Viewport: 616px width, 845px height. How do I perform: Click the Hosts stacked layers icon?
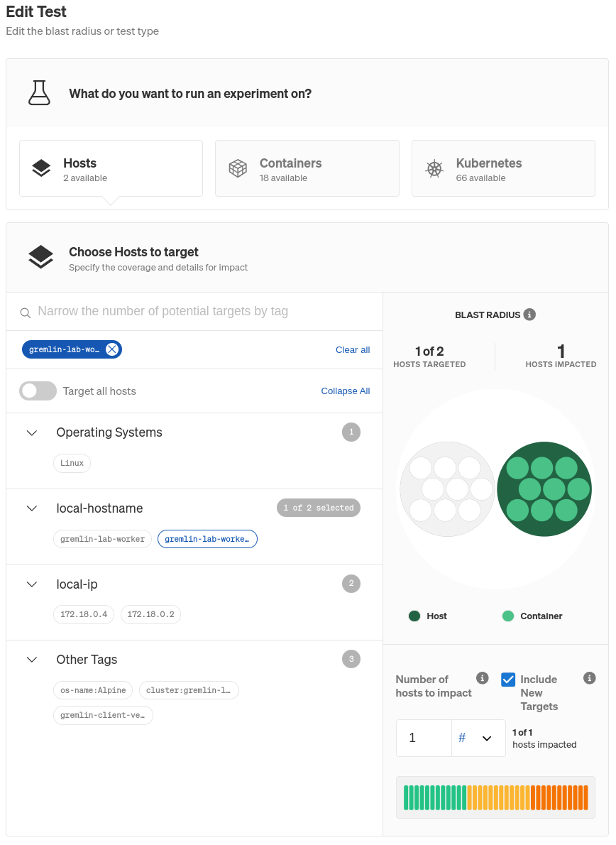point(41,168)
